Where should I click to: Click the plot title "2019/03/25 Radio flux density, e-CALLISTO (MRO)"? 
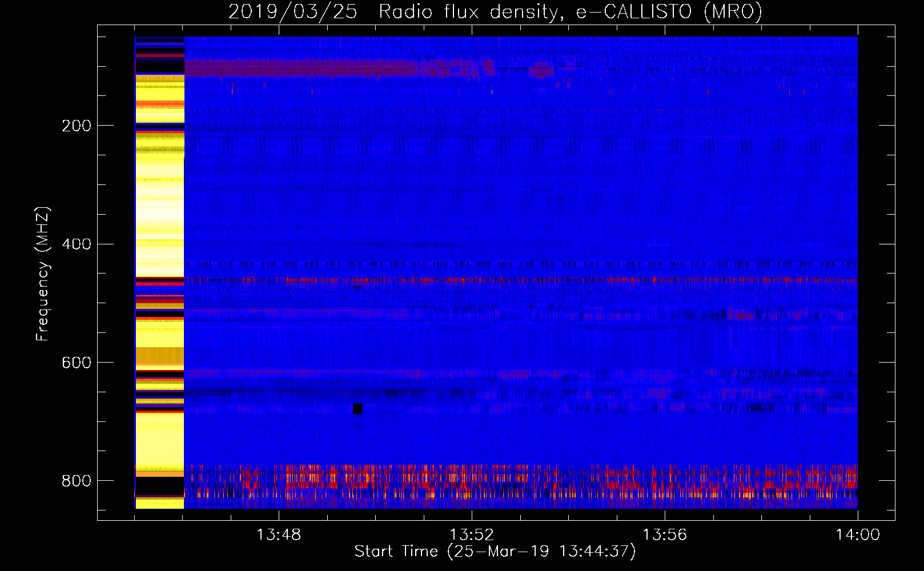(495, 11)
